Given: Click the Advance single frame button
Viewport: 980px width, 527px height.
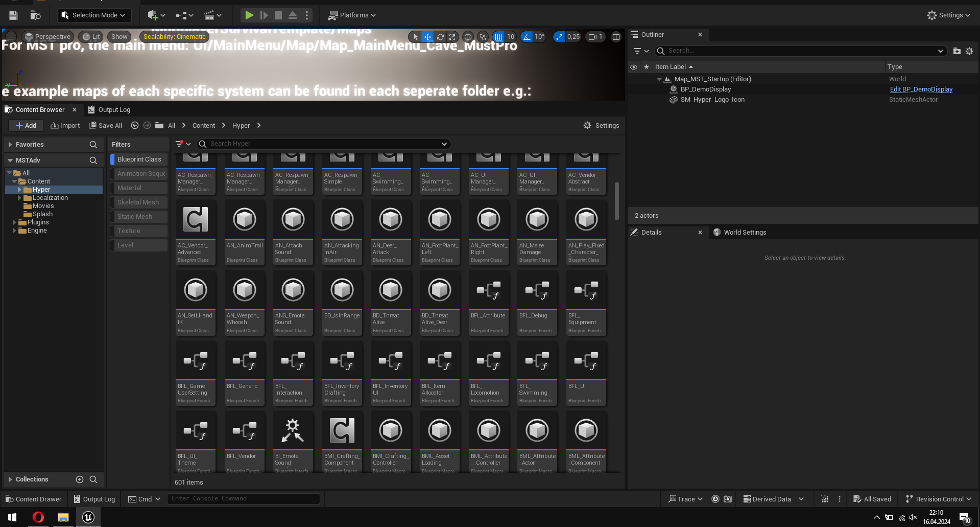Looking at the screenshot, I should click(264, 15).
